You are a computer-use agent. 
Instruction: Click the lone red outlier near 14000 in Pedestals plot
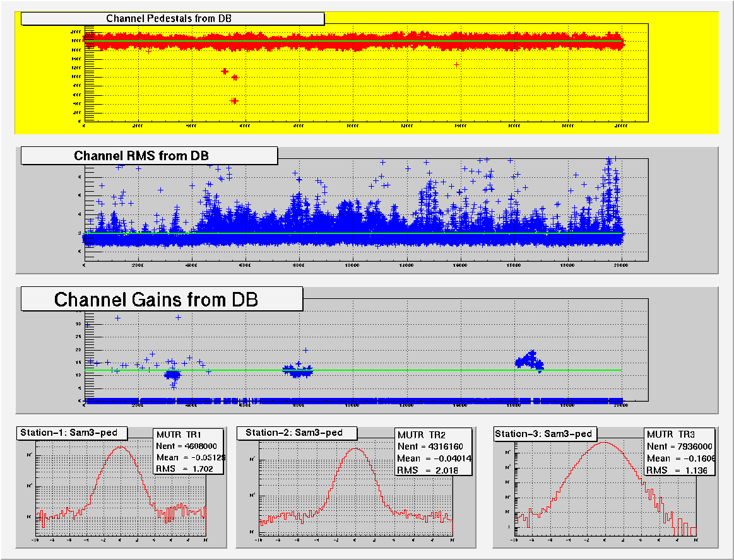456,64
